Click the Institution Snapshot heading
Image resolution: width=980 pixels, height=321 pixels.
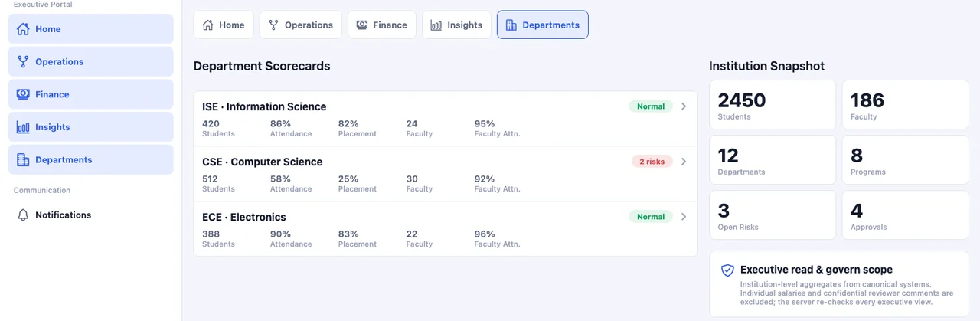click(766, 66)
